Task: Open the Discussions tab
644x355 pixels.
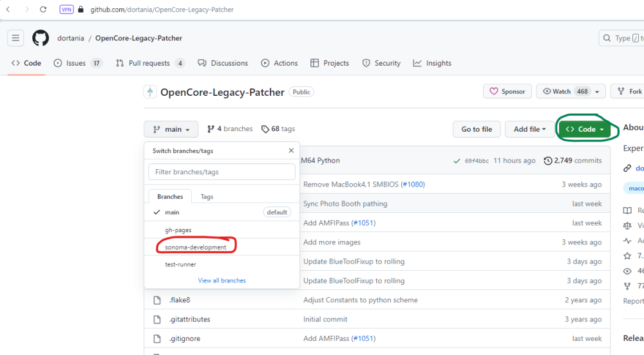Action: pos(223,63)
